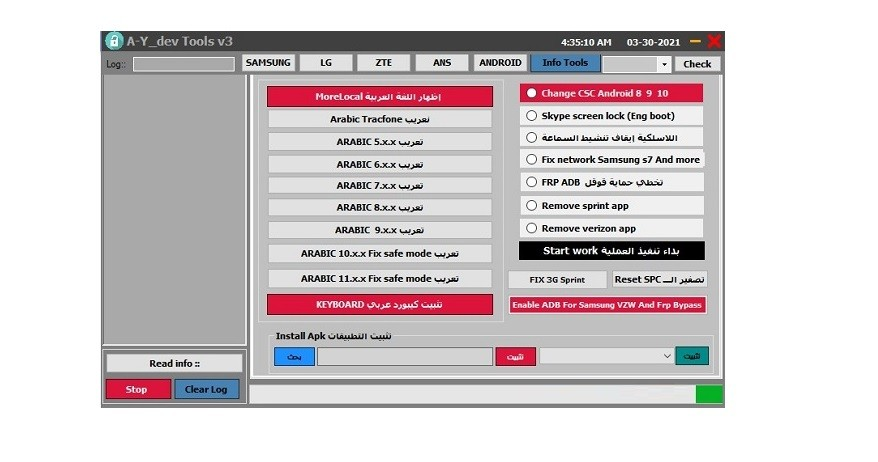Select the FRP ADB radio option
878x462 pixels.
coord(531,182)
